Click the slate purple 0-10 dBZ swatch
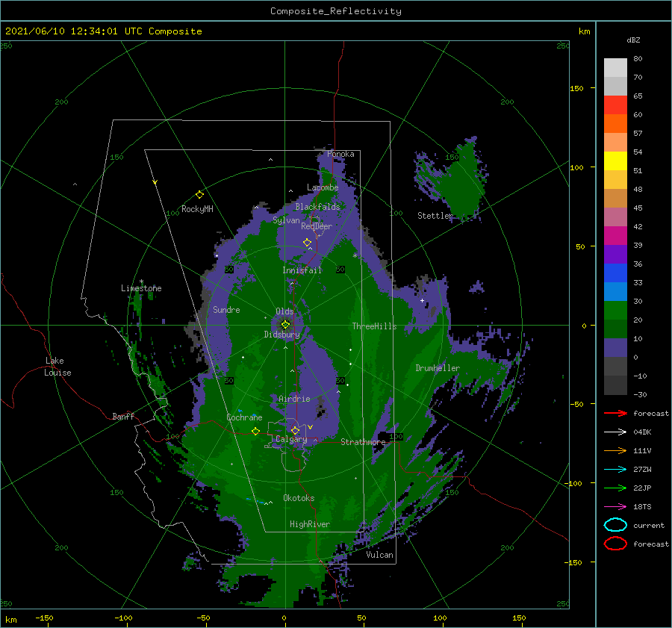The image size is (672, 628). coord(615,348)
